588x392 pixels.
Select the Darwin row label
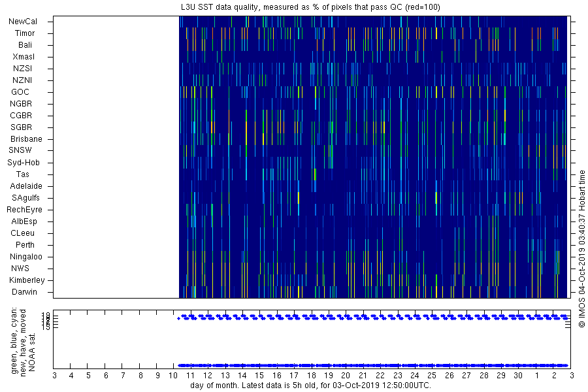(x=24, y=292)
